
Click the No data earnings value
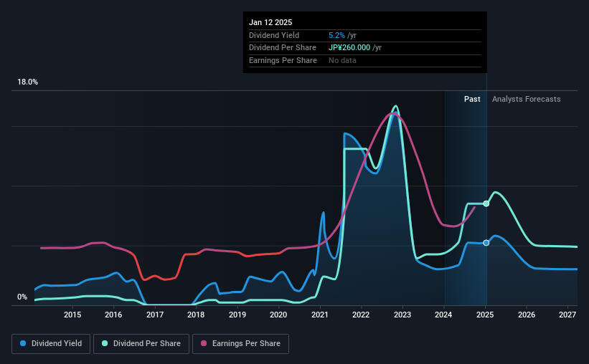click(x=342, y=60)
